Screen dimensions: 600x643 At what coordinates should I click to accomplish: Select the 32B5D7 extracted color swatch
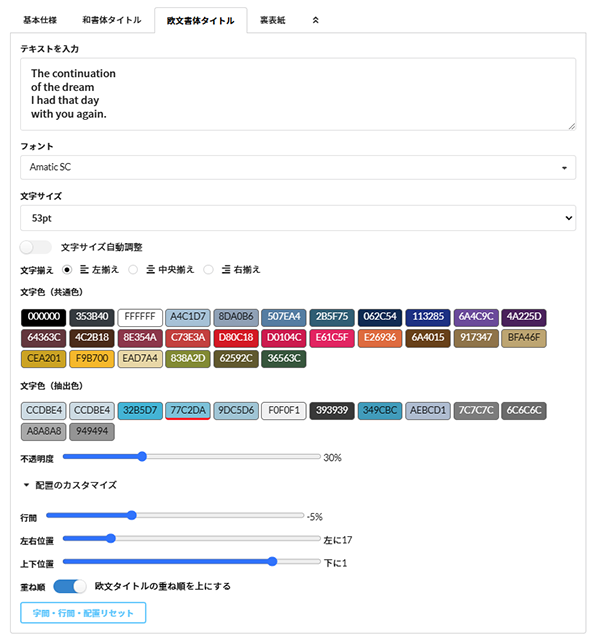coord(140,410)
